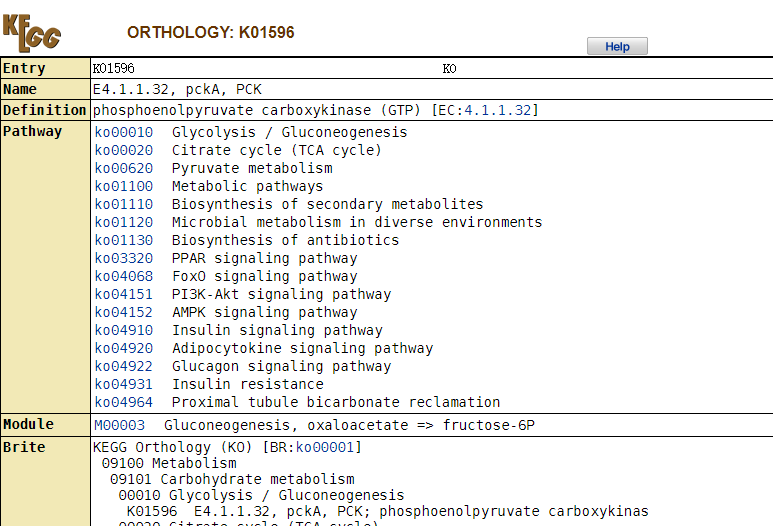Click 'E4.1.1.32, pckA, PCK' name text
The image size is (773, 526).
(177, 89)
